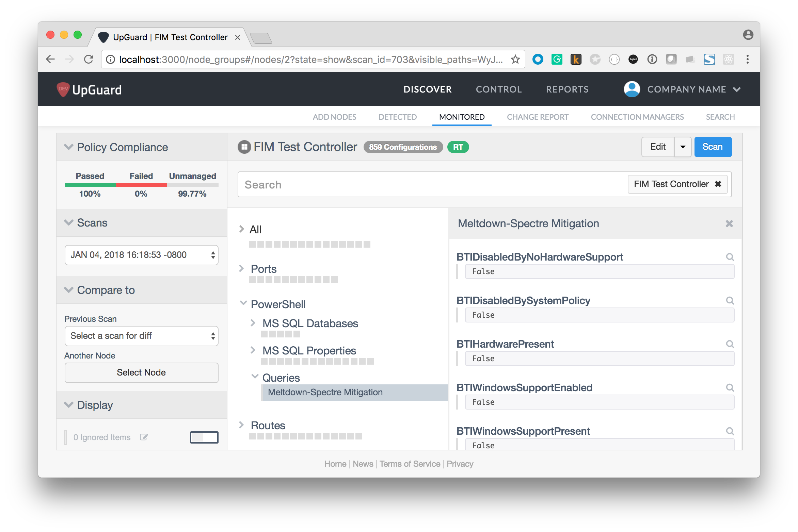Open the DISCOVER menu
The height and width of the screenshot is (532, 798).
(428, 89)
